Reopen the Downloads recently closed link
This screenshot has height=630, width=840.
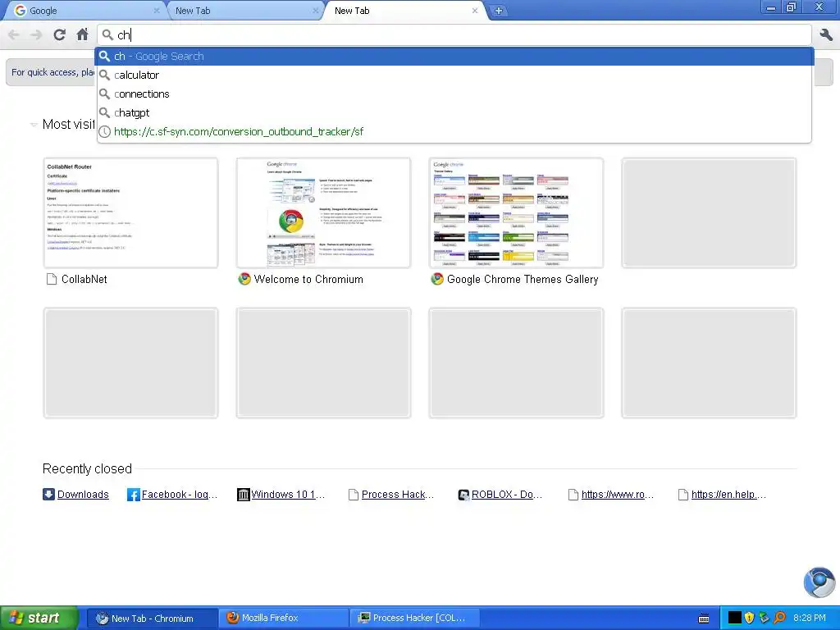click(x=83, y=495)
